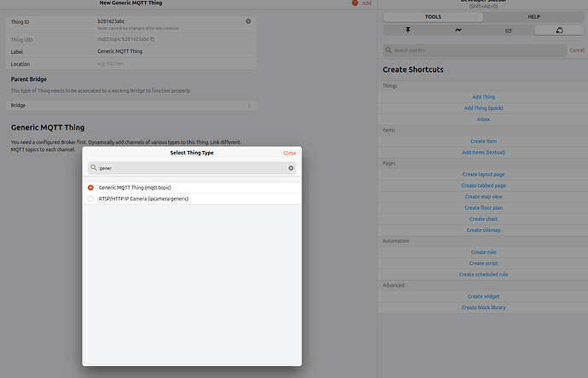Open the events monitor wave icon tab

458,30
